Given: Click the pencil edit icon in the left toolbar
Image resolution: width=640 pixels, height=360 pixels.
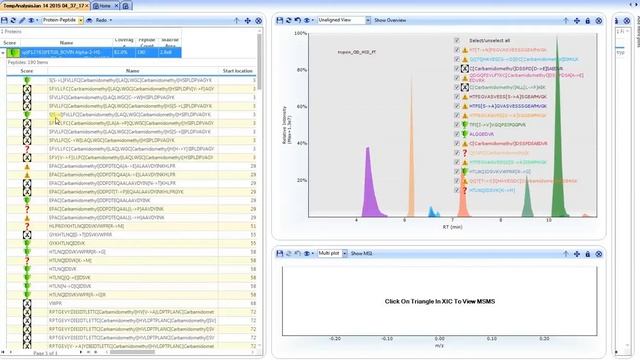Looking at the screenshot, I should pos(22,20).
